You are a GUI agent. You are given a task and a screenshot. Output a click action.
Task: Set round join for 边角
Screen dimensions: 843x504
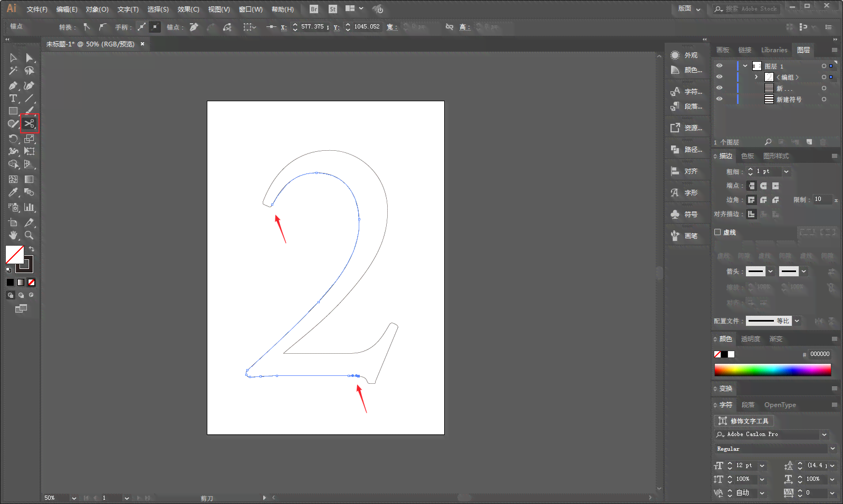coord(763,200)
